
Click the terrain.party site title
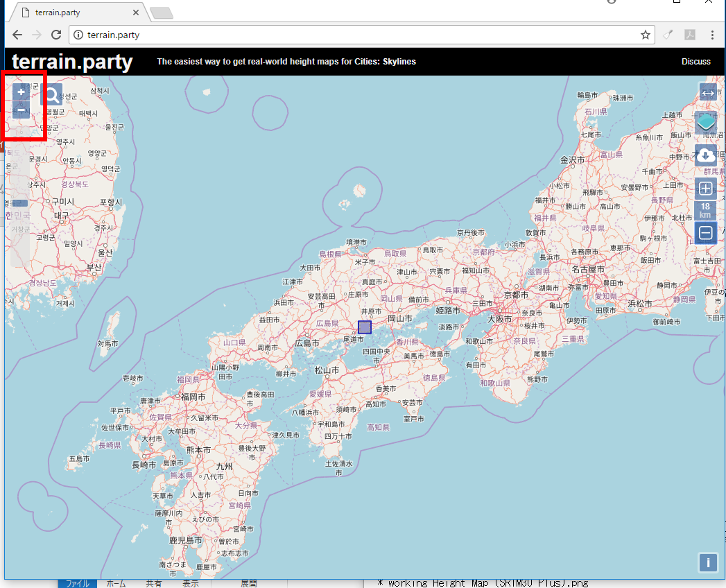pos(72,62)
